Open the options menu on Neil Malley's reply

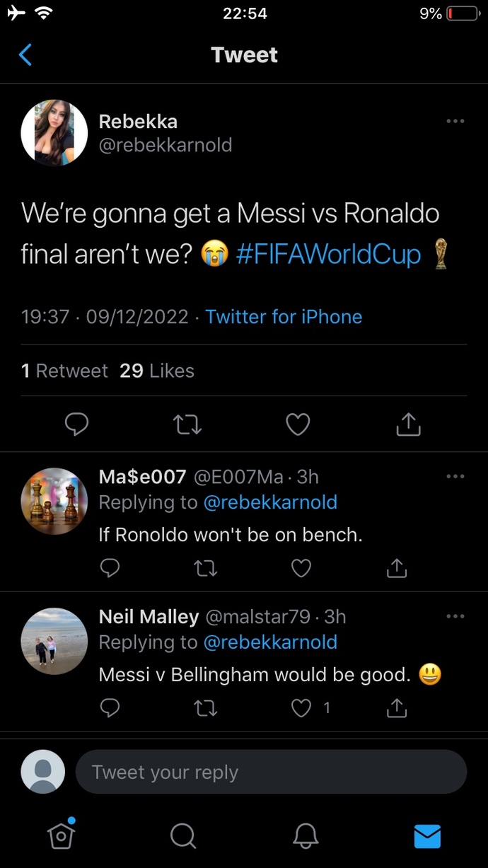point(455,616)
